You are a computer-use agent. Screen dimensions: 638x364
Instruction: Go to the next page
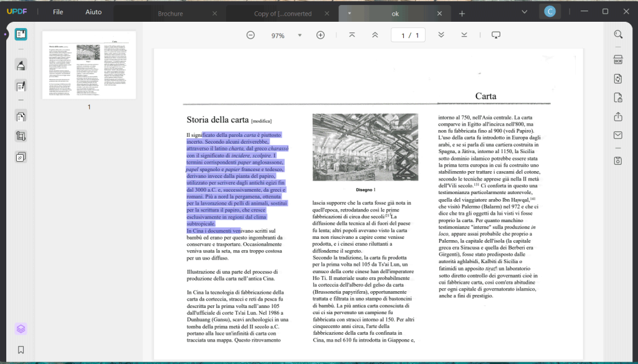pyautogui.click(x=441, y=35)
